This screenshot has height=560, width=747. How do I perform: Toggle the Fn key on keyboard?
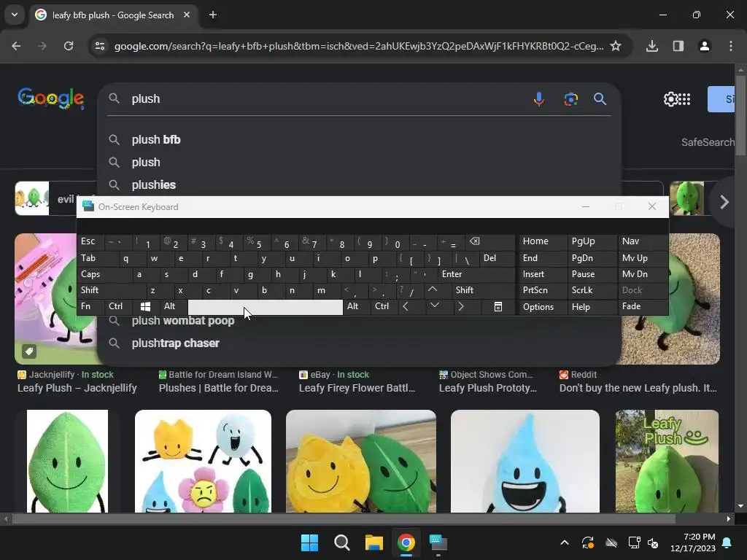pos(90,307)
